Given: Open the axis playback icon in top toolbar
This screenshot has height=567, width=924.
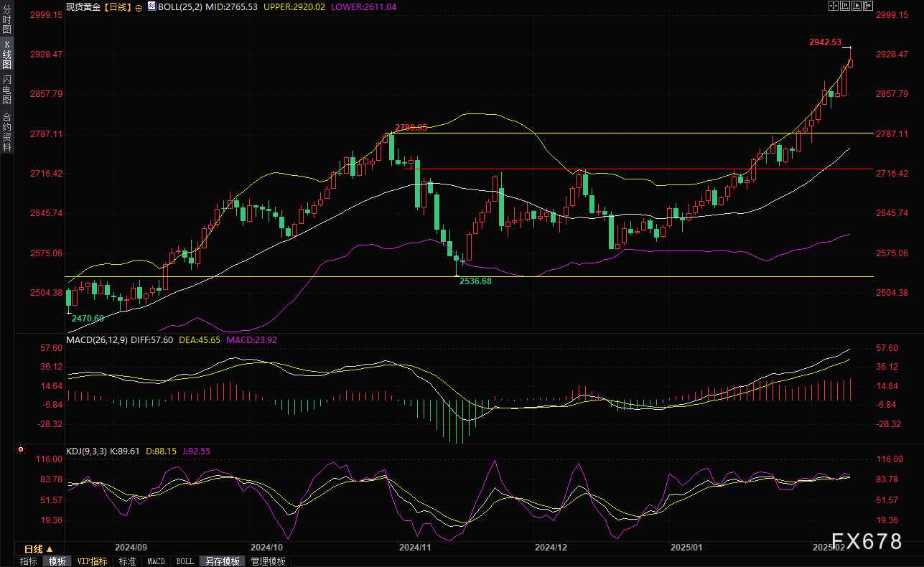Looking at the screenshot, I should coord(856,6).
